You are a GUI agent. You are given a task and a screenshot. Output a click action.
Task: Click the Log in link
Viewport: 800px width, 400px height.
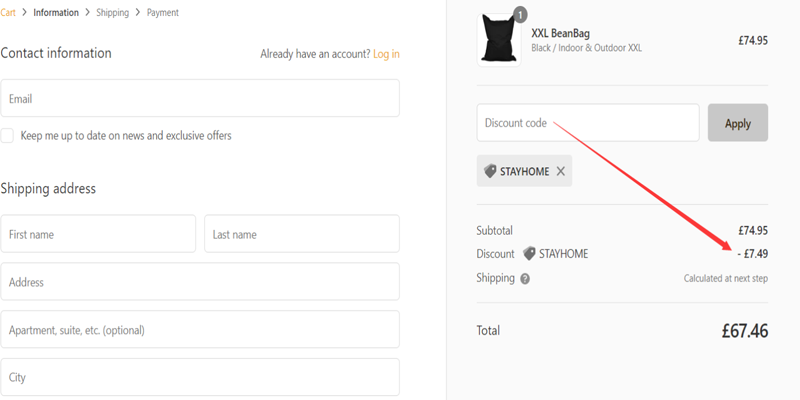[386, 54]
